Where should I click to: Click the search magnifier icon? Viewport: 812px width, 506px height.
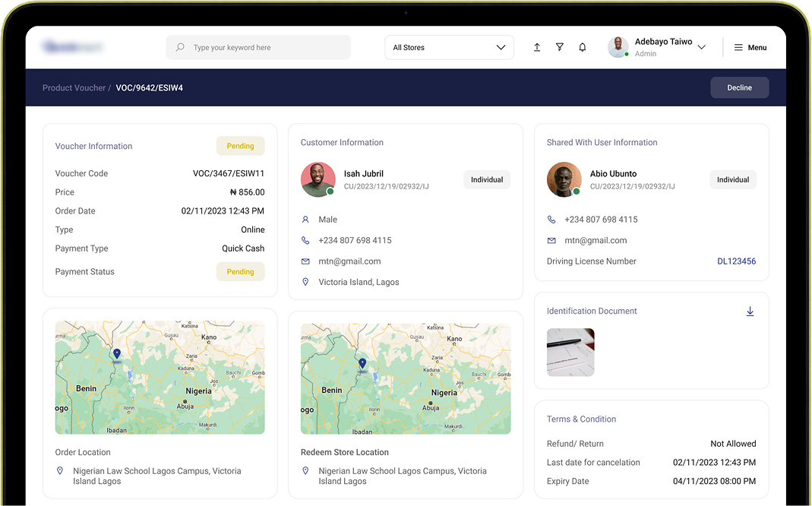[x=180, y=47]
